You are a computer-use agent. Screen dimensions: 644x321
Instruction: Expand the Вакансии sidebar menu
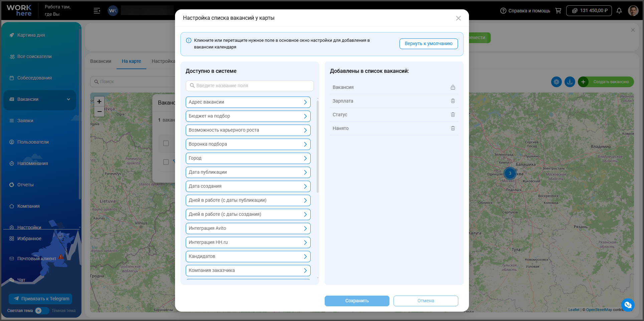40,100
